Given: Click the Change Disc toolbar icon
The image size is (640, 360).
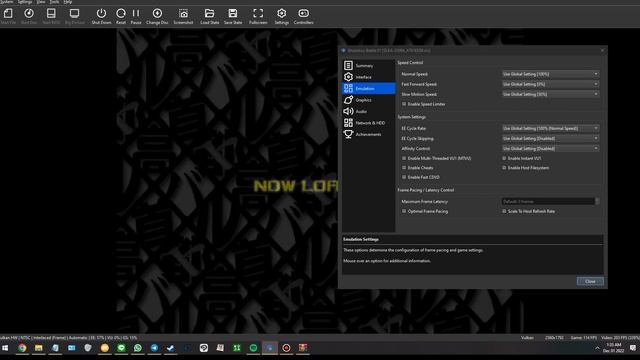Looking at the screenshot, I should (157, 16).
